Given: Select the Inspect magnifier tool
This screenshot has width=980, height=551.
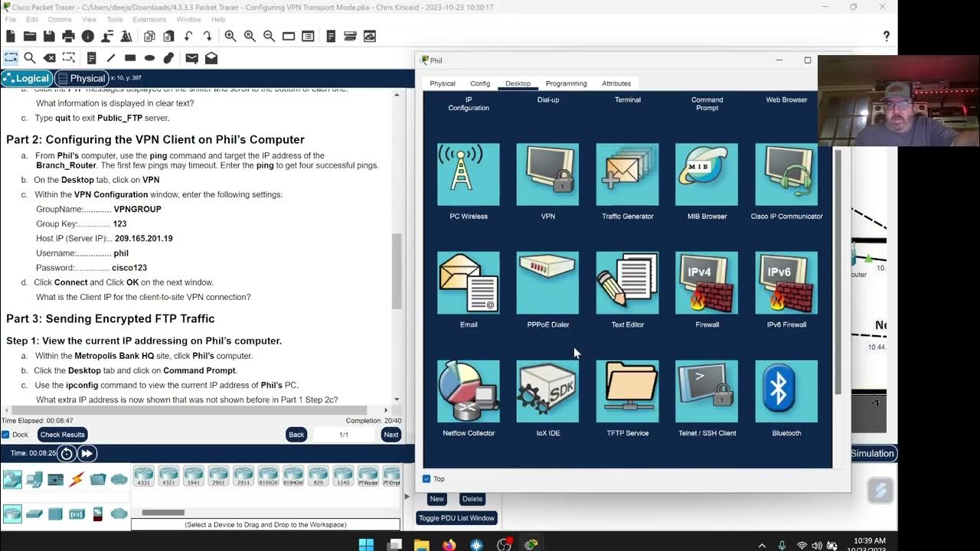Looking at the screenshot, I should [x=30, y=57].
